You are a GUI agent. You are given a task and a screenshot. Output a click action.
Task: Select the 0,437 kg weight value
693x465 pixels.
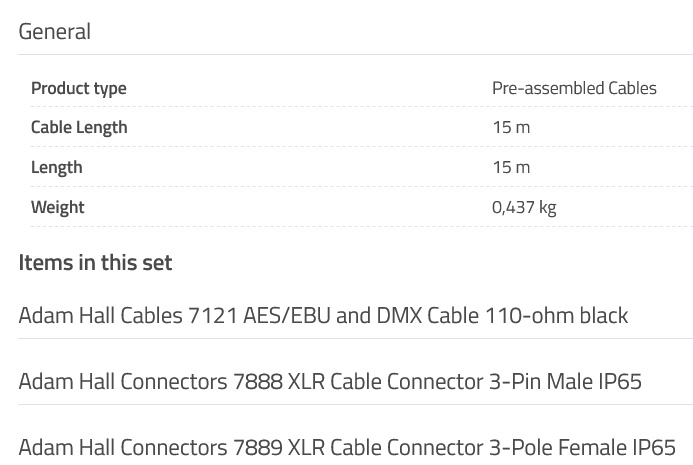coord(524,207)
